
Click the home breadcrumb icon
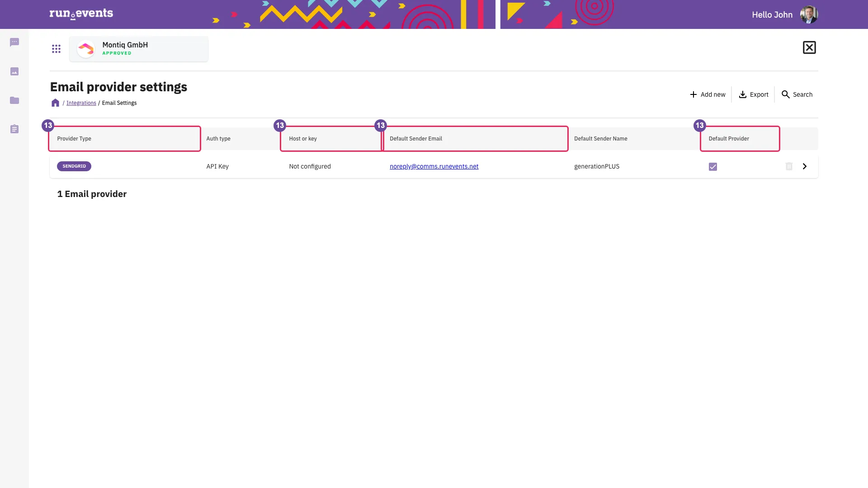click(55, 103)
